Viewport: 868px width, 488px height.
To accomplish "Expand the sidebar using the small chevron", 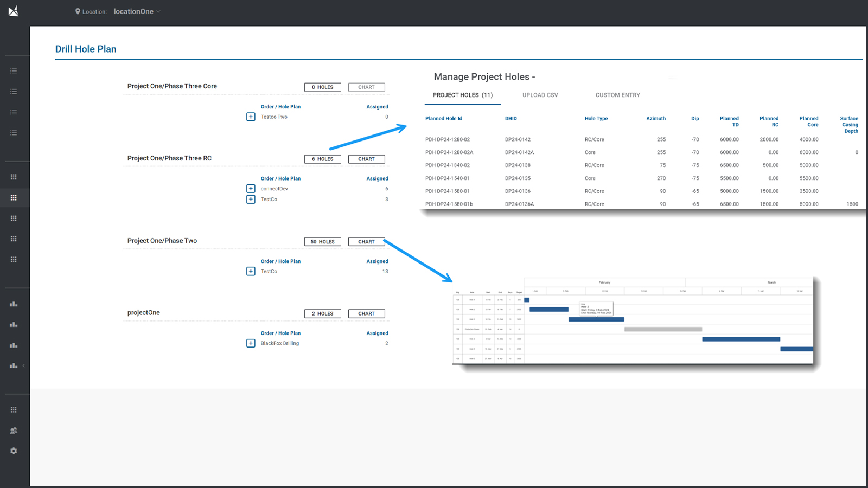I will click(23, 366).
